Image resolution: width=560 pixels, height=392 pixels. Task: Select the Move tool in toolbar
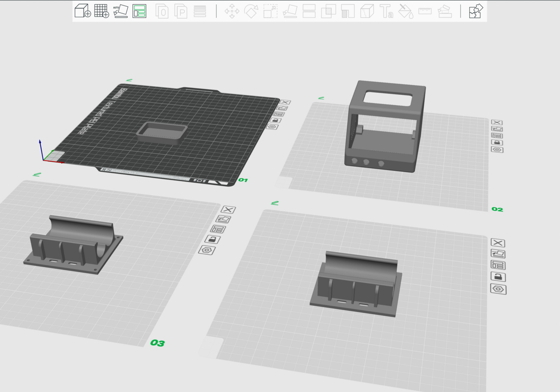(232, 11)
